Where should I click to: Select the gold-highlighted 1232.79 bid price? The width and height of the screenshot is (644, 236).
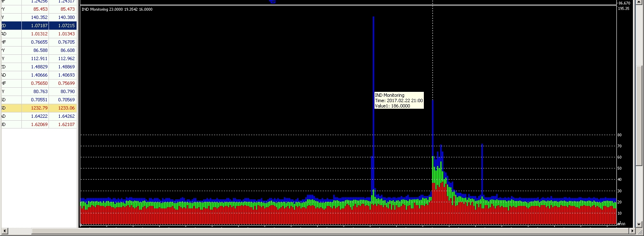point(35,108)
